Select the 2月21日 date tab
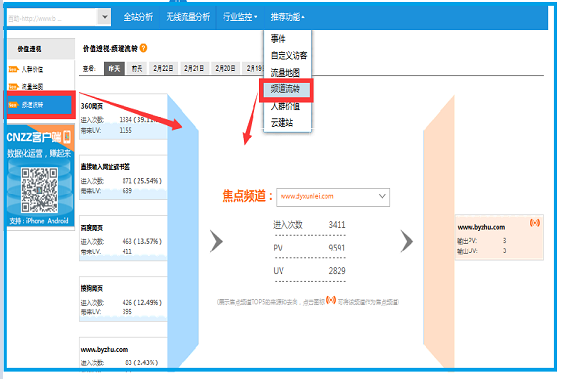The image size is (562, 379). coord(194,68)
